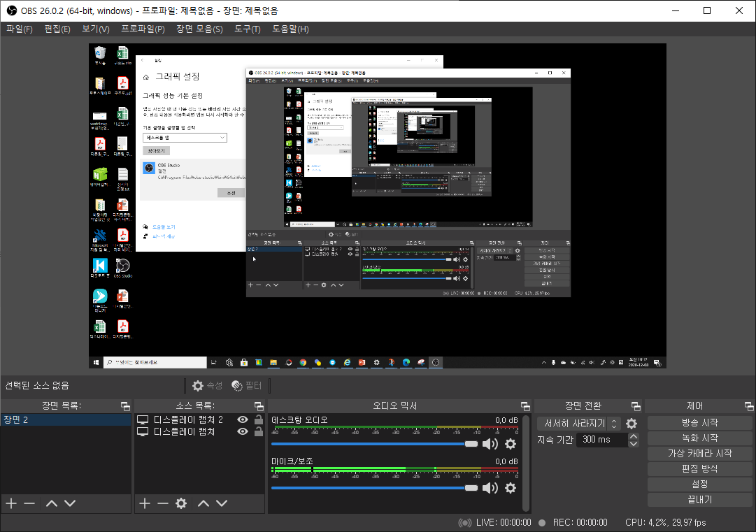
Task: Click the 편집 방식 button
Action: pyautogui.click(x=699, y=469)
